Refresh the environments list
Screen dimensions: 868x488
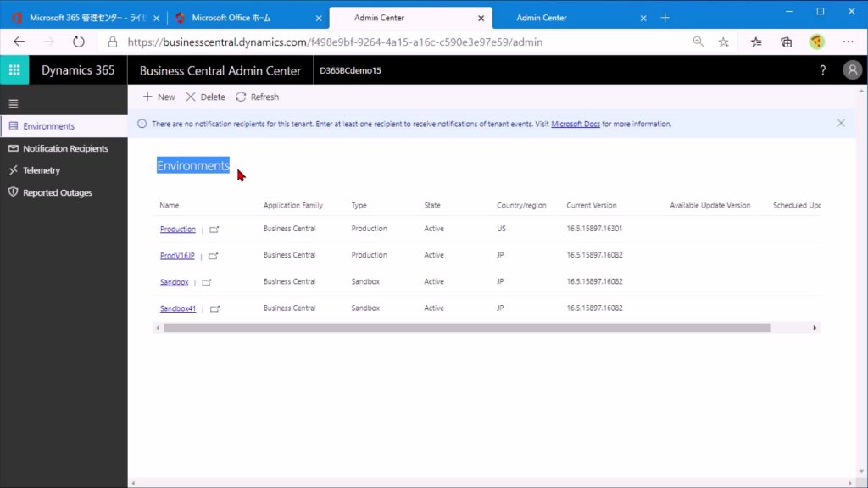(x=258, y=97)
